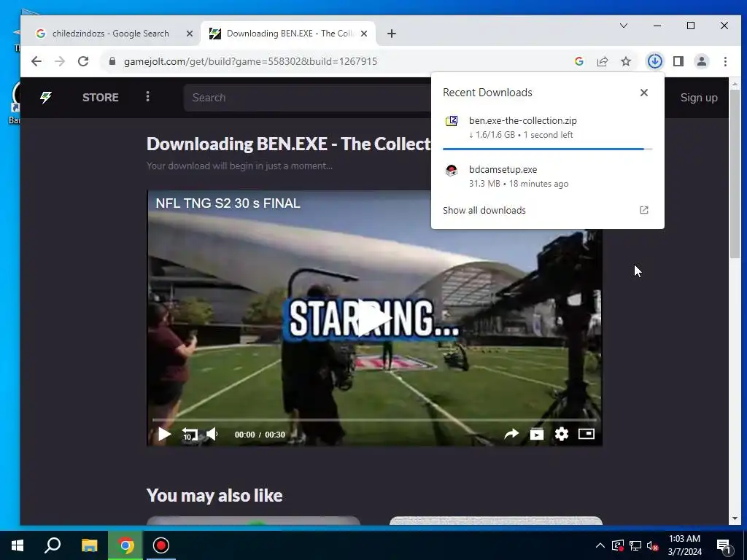Open the Chrome side panel
The image size is (747, 560).
[x=678, y=61]
